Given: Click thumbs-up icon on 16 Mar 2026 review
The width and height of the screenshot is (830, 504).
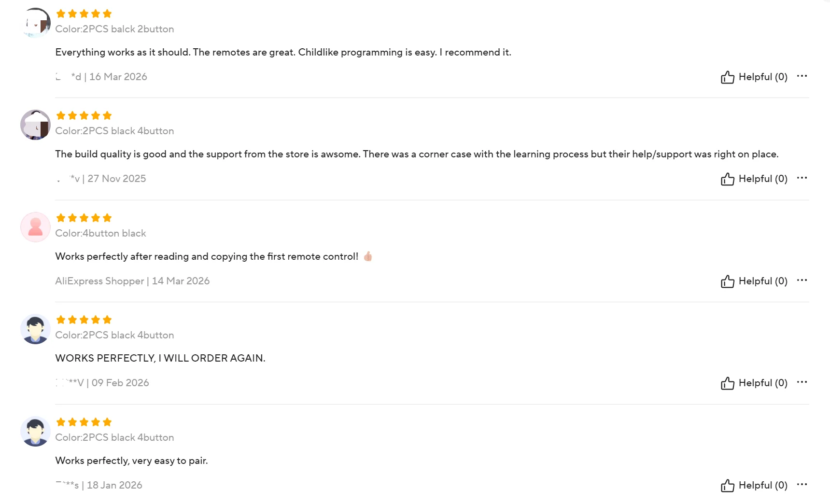Looking at the screenshot, I should (727, 77).
